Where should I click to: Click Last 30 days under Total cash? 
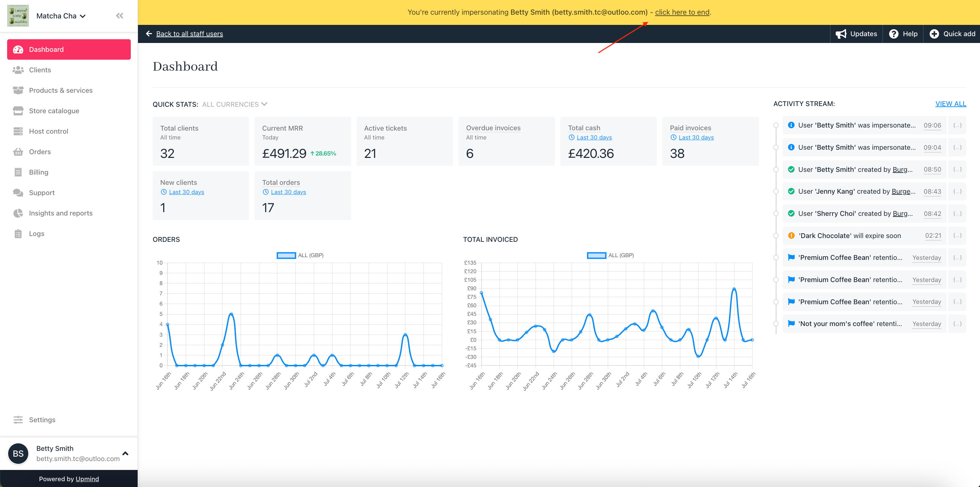[x=594, y=137]
